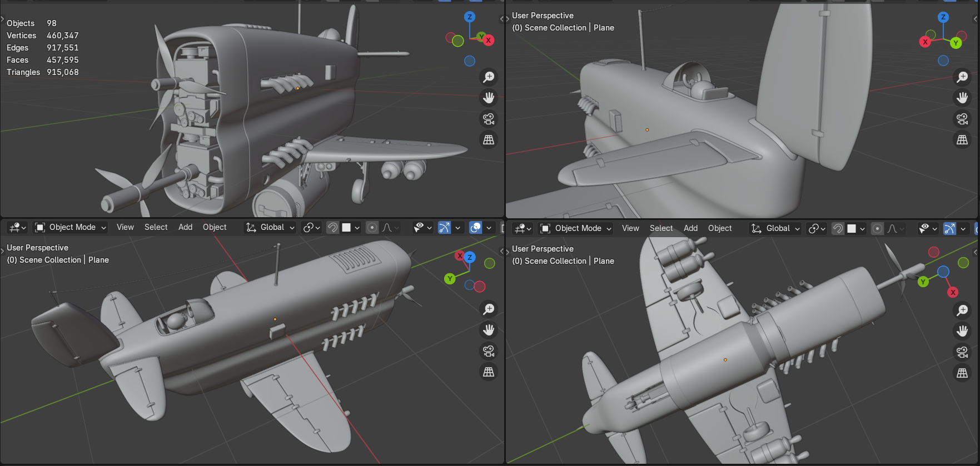Click zoom magnifier in bottom-left viewport

tap(489, 309)
